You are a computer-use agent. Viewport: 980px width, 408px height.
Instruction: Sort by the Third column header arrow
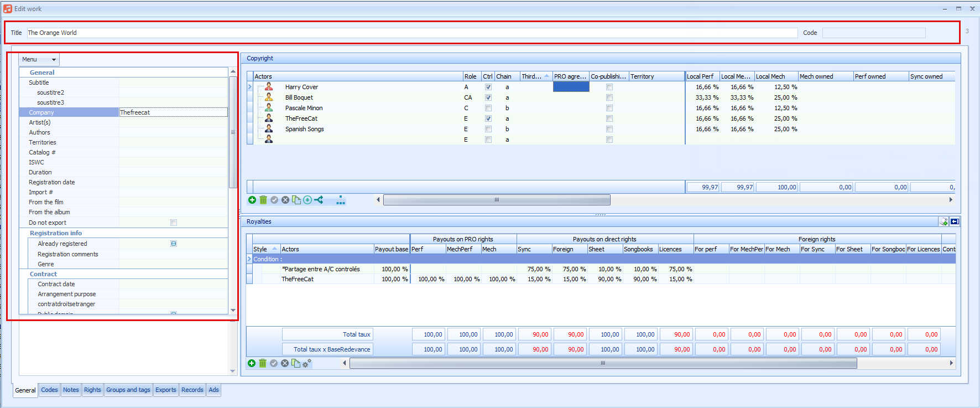coord(547,76)
